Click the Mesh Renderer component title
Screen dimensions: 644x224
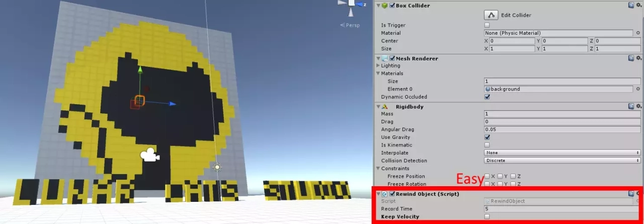pyautogui.click(x=417, y=58)
